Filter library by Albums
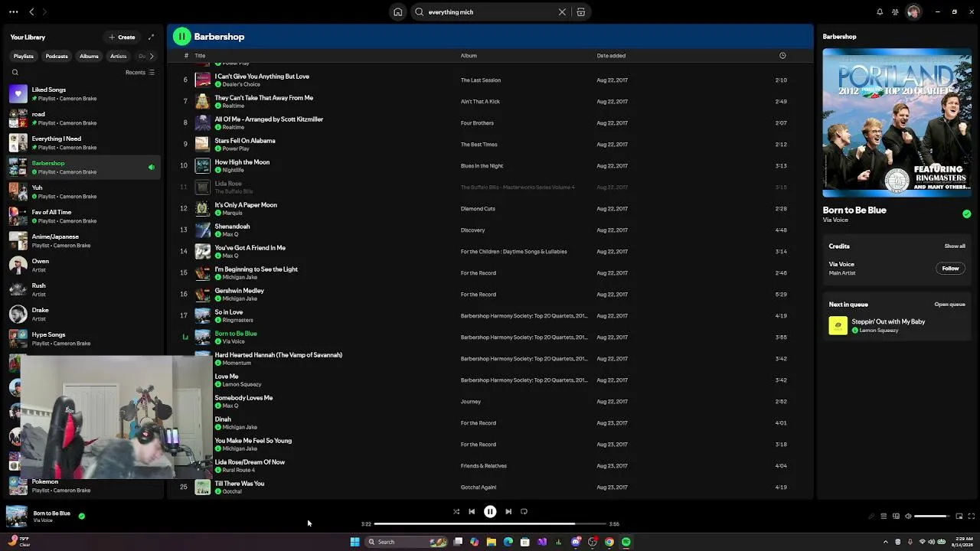Viewport: 980px width, 551px height. click(x=89, y=56)
